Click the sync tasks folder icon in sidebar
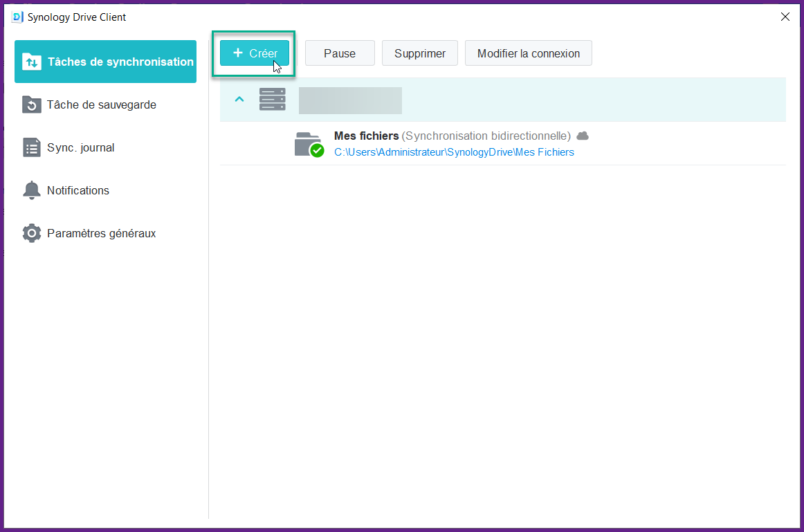This screenshot has height=532, width=804. [x=32, y=62]
